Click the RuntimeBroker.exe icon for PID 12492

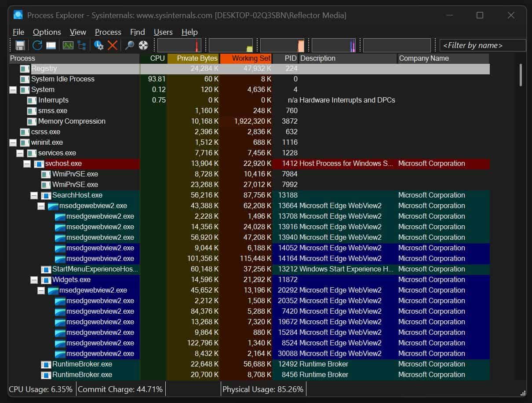(46, 364)
